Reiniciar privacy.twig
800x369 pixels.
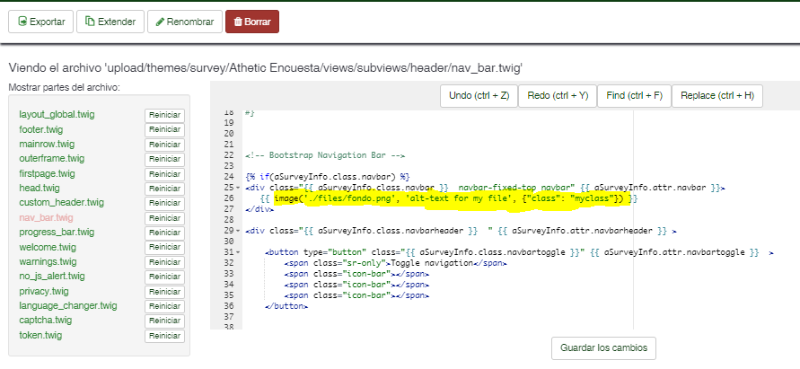[164, 292]
